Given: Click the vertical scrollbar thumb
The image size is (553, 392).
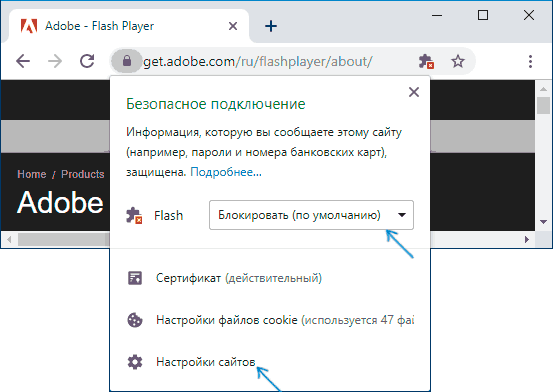Looking at the screenshot, I should tap(543, 105).
